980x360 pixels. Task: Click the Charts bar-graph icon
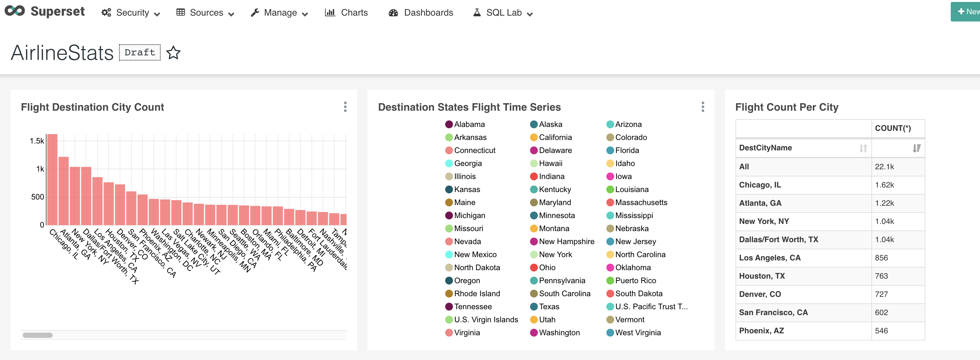click(330, 12)
